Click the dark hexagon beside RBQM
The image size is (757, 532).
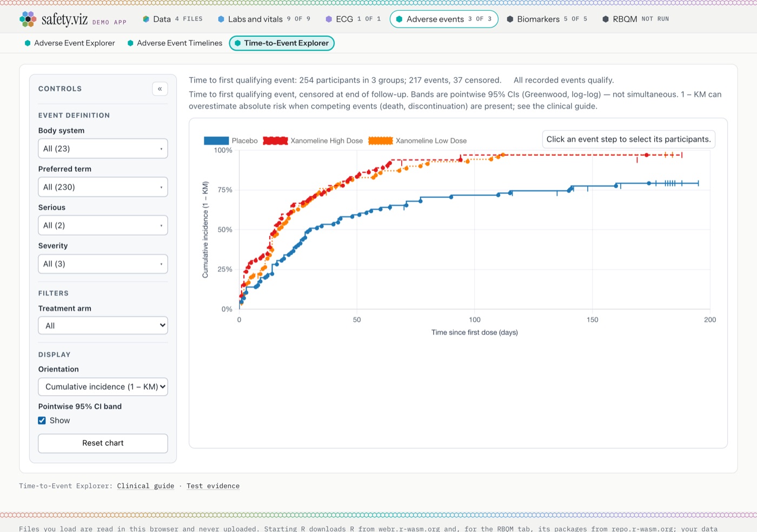(606, 19)
